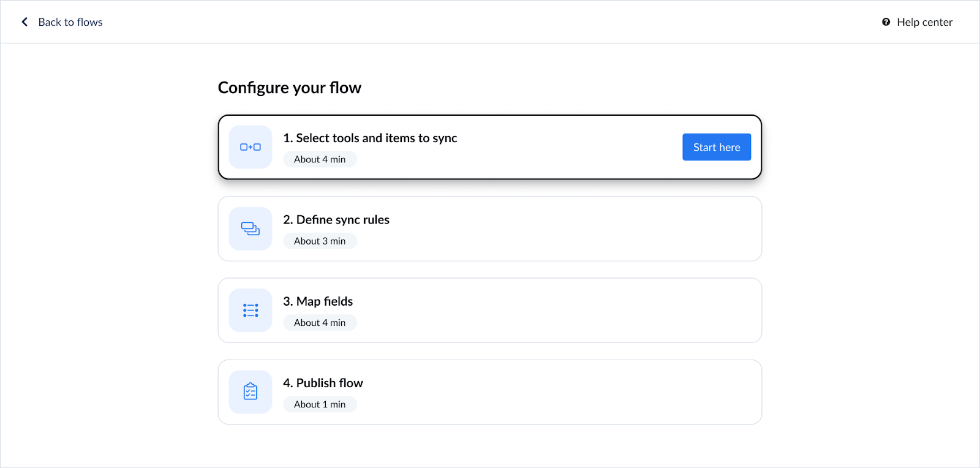Viewport: 980px width, 468px height.
Task: Select the Define sync rules step title
Action: click(336, 220)
